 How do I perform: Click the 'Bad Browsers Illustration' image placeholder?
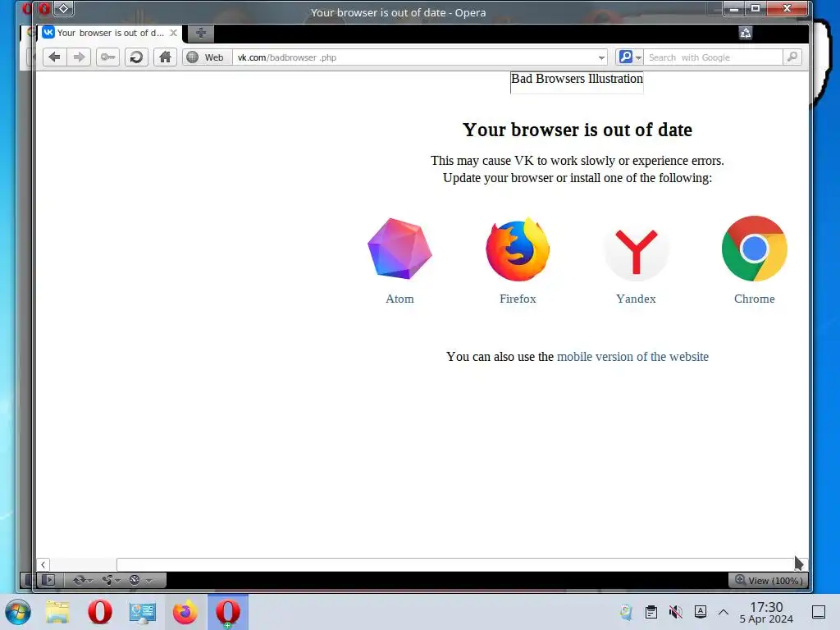[577, 83]
